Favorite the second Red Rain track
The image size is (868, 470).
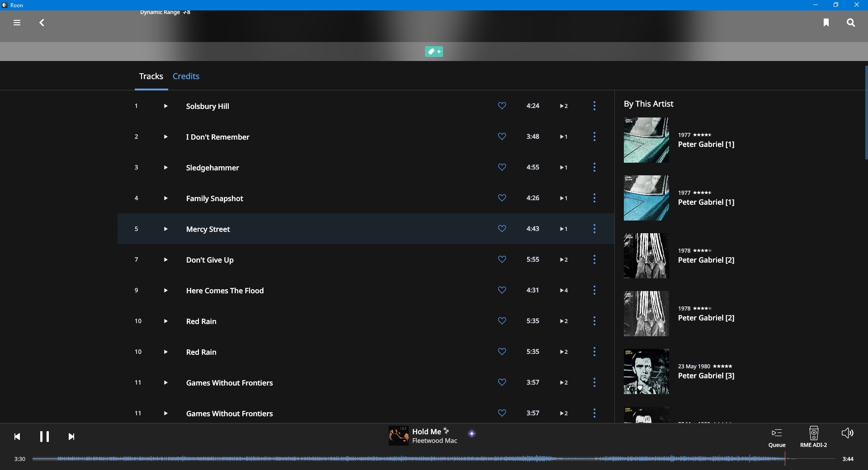click(502, 352)
